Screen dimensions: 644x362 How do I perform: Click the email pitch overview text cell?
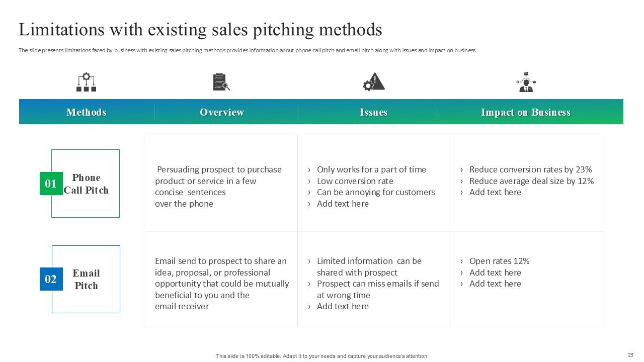pyautogui.click(x=221, y=284)
